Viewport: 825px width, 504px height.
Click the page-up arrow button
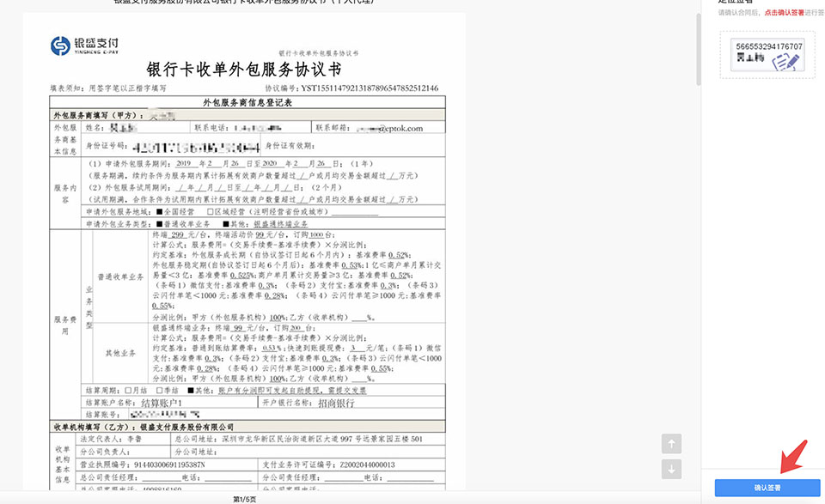[671, 444]
